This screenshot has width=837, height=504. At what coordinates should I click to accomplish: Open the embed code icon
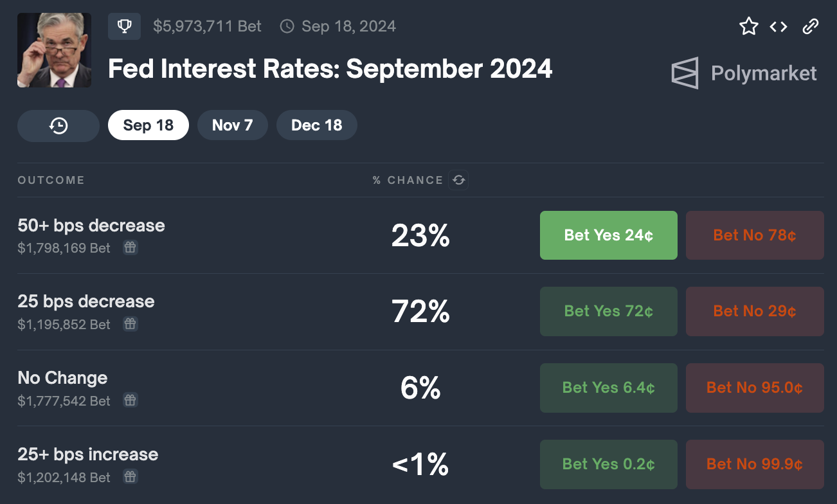pyautogui.click(x=779, y=26)
